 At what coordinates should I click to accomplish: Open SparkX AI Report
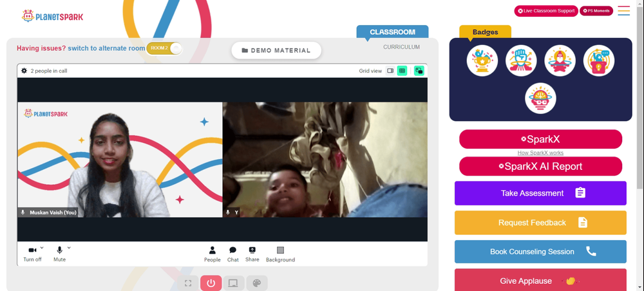[540, 166]
